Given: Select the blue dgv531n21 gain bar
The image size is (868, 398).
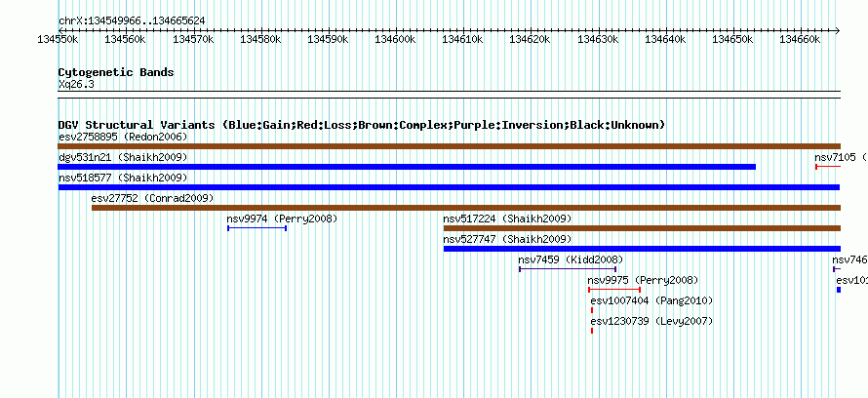Looking at the screenshot, I should tap(407, 167).
